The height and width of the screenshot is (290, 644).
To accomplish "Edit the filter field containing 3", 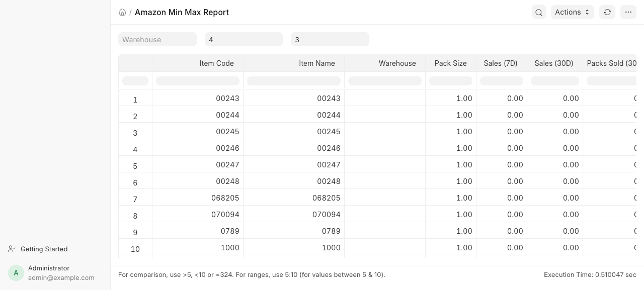I will click(330, 39).
